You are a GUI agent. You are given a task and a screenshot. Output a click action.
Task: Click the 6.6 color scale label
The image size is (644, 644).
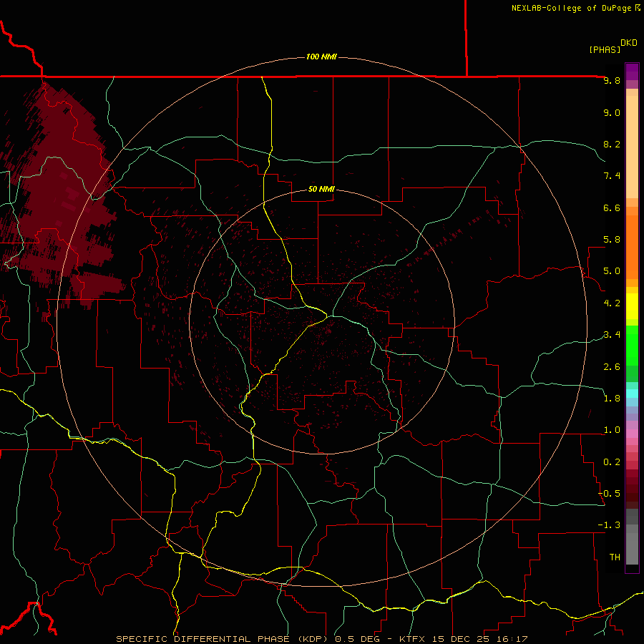coord(612,208)
